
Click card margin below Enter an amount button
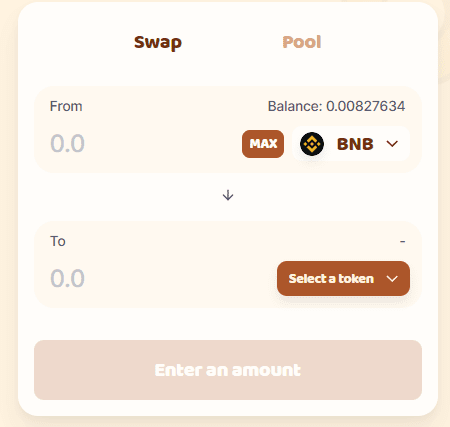(x=228, y=408)
